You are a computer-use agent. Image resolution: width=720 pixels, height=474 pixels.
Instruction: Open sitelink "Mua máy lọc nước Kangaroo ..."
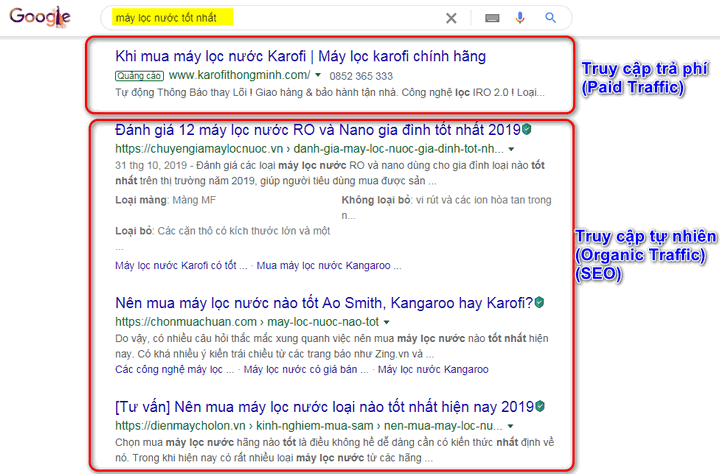(x=329, y=265)
